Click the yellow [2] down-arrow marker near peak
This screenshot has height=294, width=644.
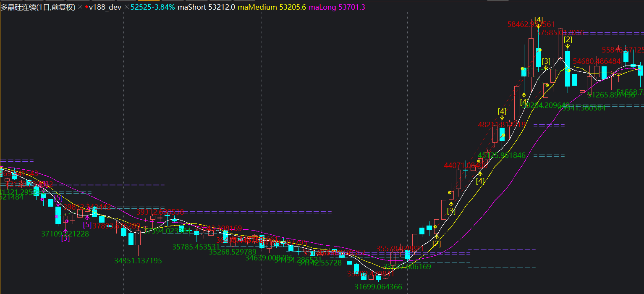pos(568,40)
